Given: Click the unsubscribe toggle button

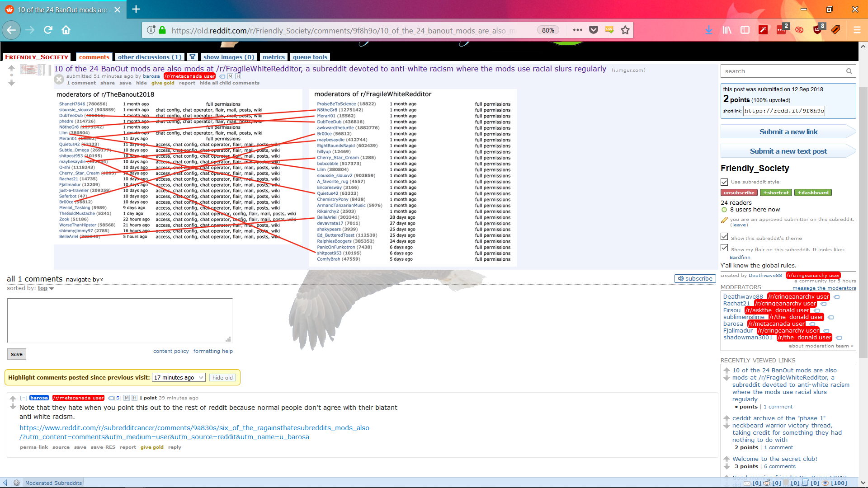Looking at the screenshot, I should pyautogui.click(x=739, y=193).
